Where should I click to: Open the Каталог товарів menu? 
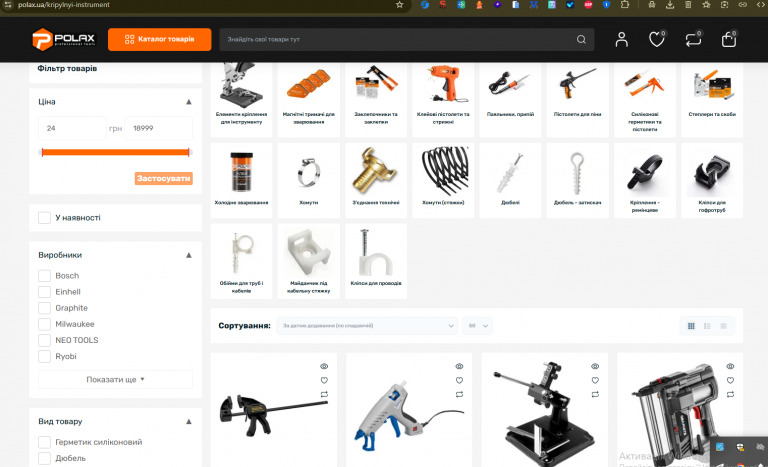tap(160, 39)
